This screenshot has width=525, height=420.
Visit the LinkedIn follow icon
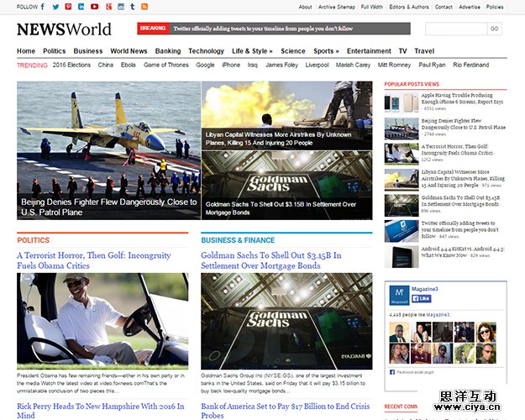click(x=81, y=7)
